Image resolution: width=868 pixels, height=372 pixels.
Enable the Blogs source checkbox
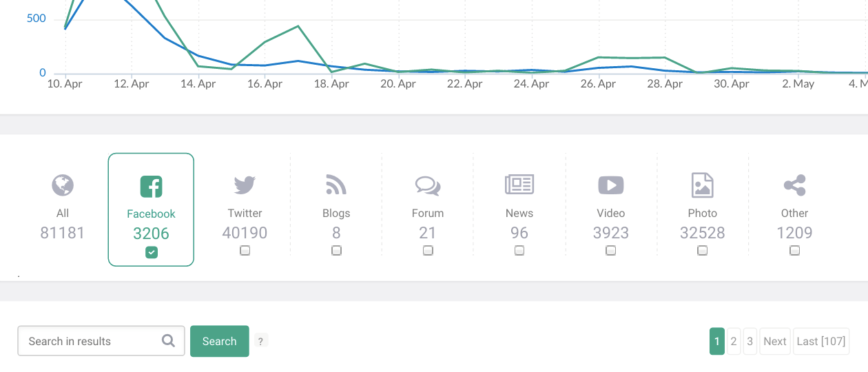336,251
